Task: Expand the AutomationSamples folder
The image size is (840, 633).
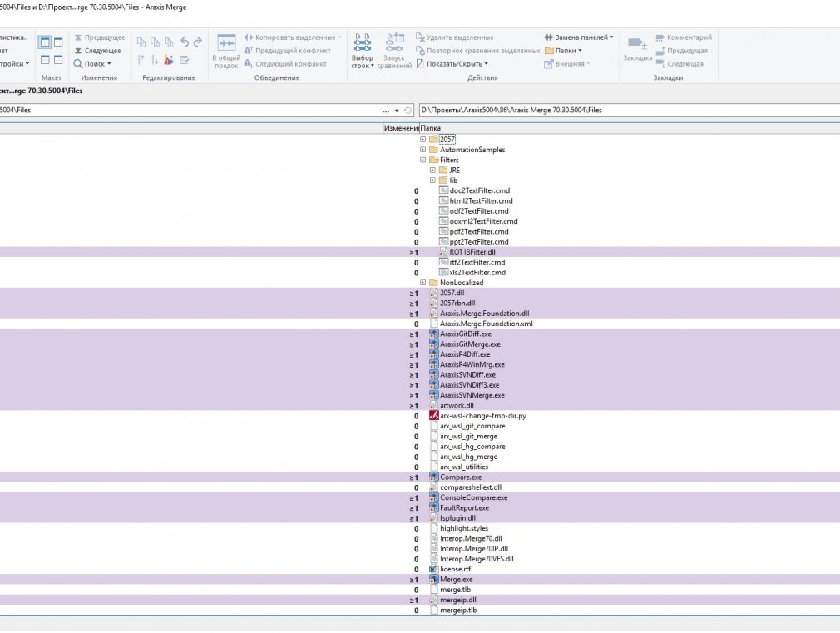Action: pyautogui.click(x=423, y=150)
